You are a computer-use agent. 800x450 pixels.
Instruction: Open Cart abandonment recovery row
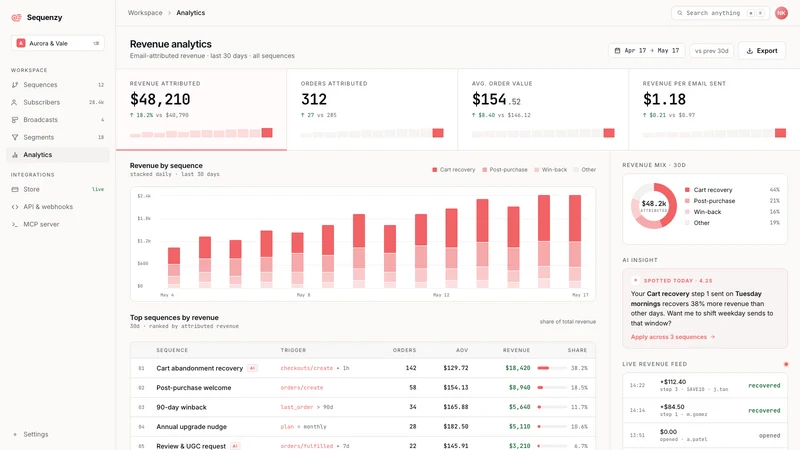pos(363,368)
